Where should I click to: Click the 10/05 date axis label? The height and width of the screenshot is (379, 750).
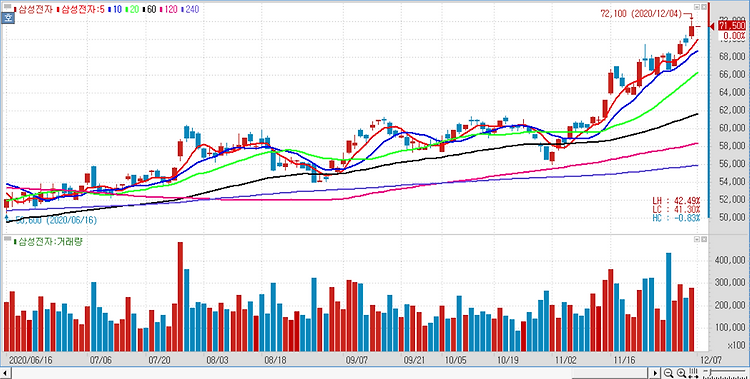[x=455, y=359]
